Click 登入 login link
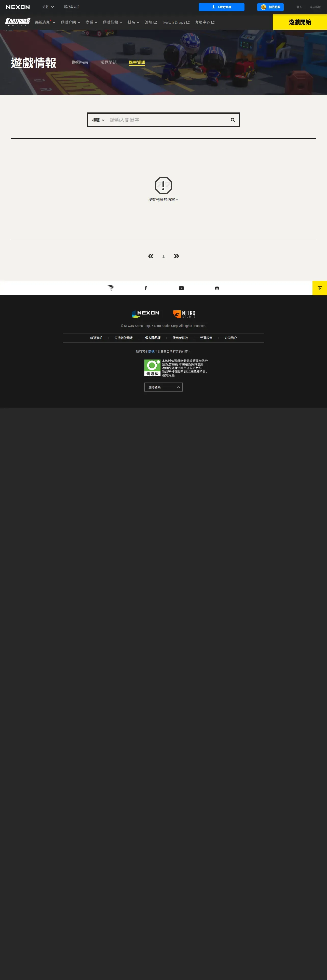Image resolution: width=327 pixels, height=980 pixels. [x=299, y=7]
